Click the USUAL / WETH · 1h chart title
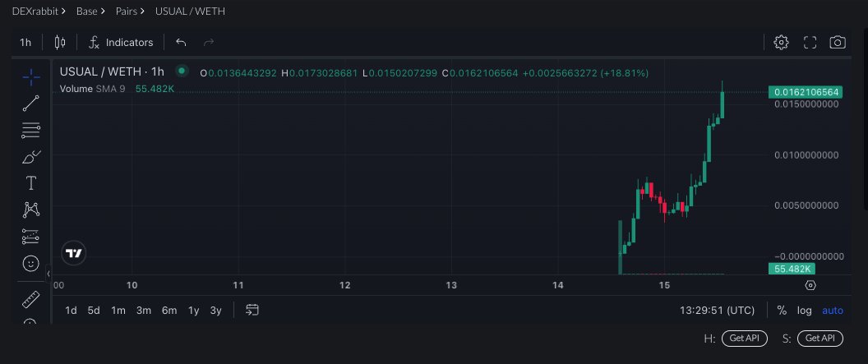The height and width of the screenshot is (364, 868). (x=112, y=71)
